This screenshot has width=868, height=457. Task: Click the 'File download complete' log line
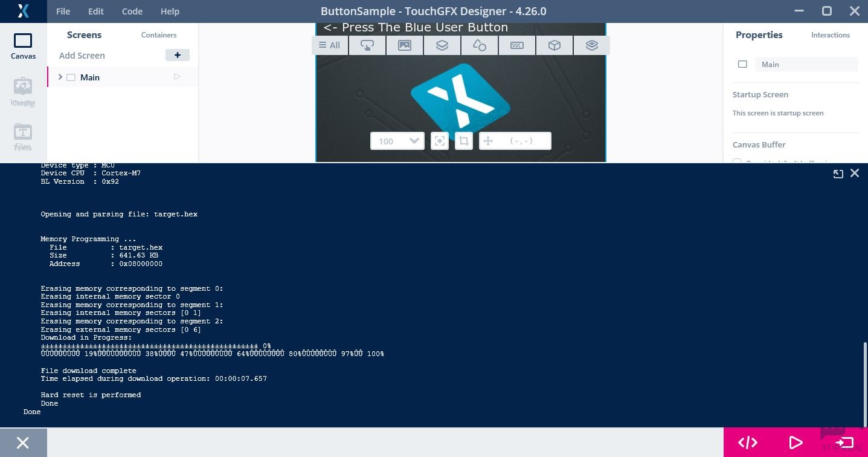[x=89, y=371]
